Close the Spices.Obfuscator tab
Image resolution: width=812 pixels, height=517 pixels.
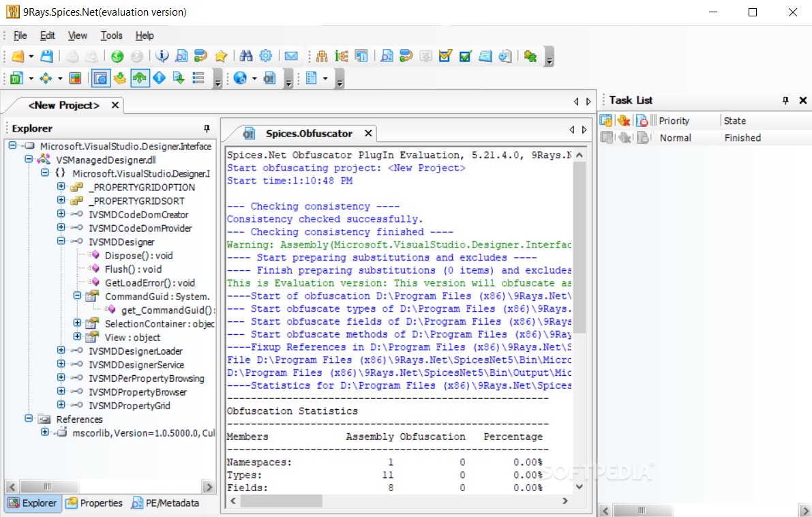tap(368, 133)
